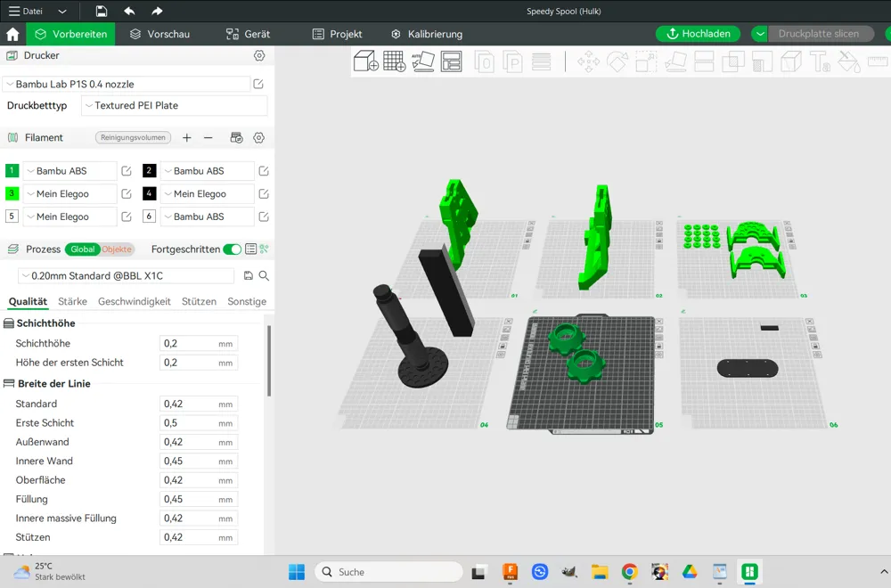This screenshot has height=588, width=891.
Task: Switch to the Vorschau tab
Action: tap(159, 34)
